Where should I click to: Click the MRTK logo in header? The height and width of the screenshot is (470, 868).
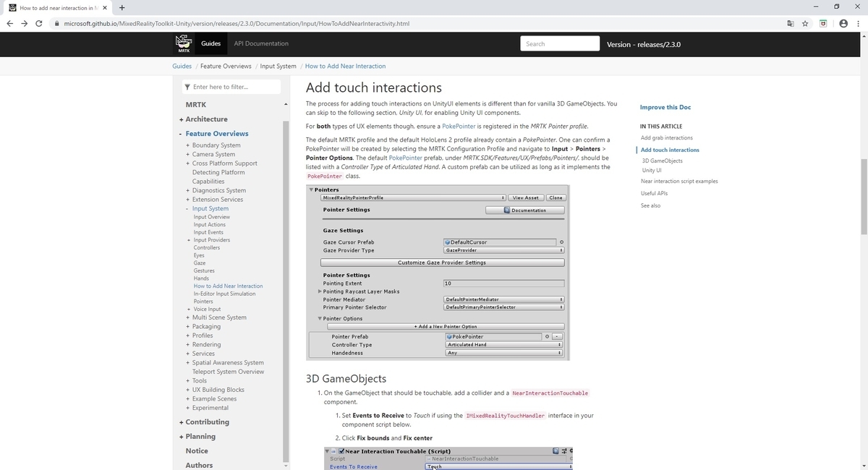pos(184,44)
